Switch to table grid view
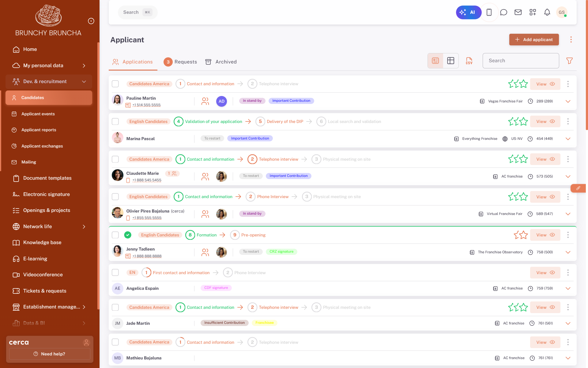Viewport: 588px width, 368px height. click(450, 61)
